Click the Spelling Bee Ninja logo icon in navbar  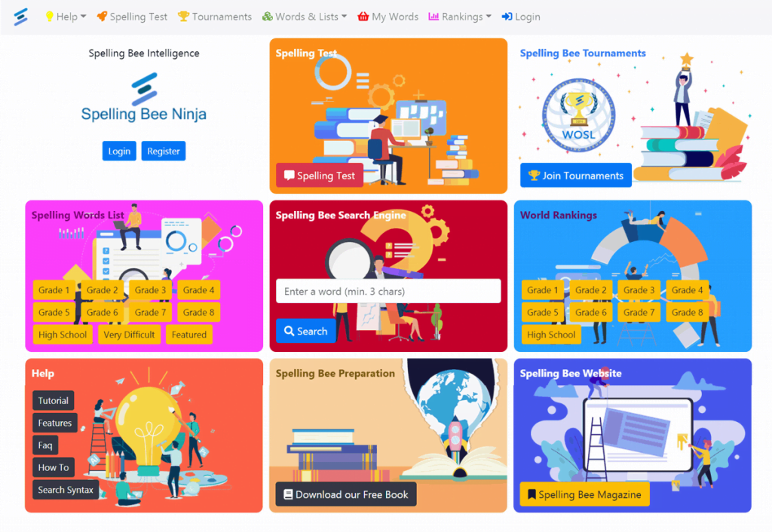coord(20,17)
